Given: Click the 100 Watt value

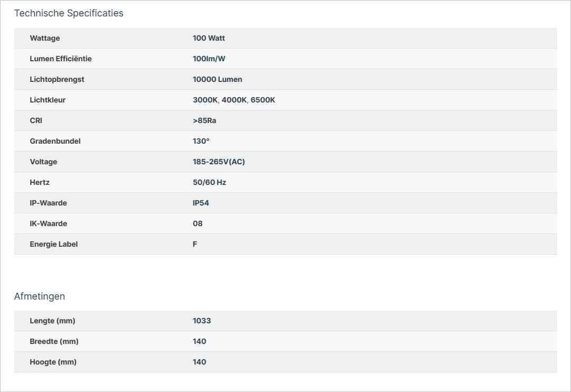Looking at the screenshot, I should (209, 38).
